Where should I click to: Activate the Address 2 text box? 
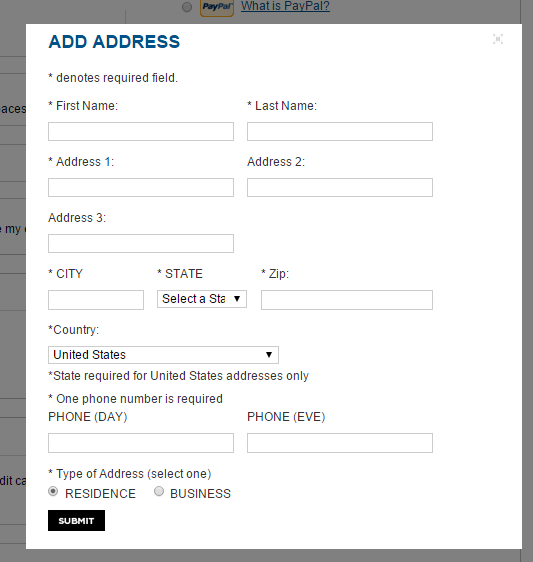[340, 187]
